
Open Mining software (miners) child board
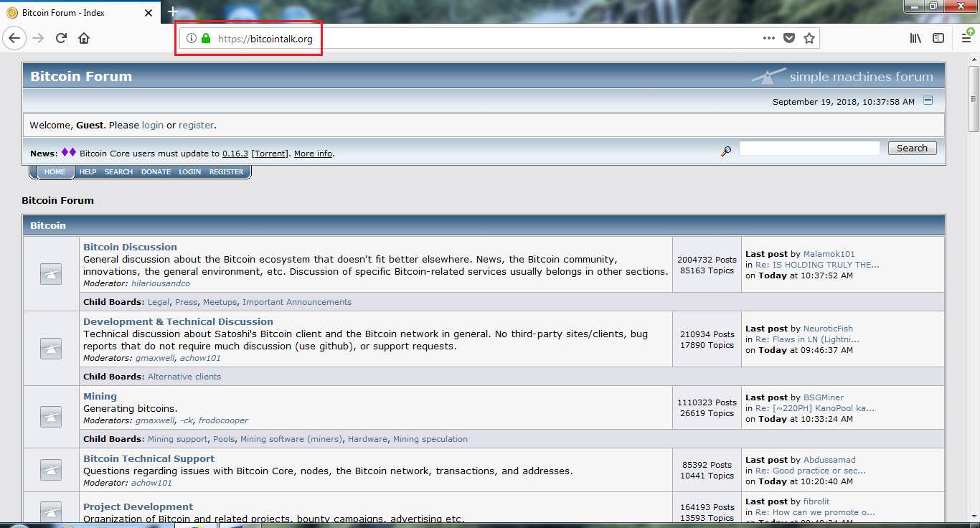(291, 439)
